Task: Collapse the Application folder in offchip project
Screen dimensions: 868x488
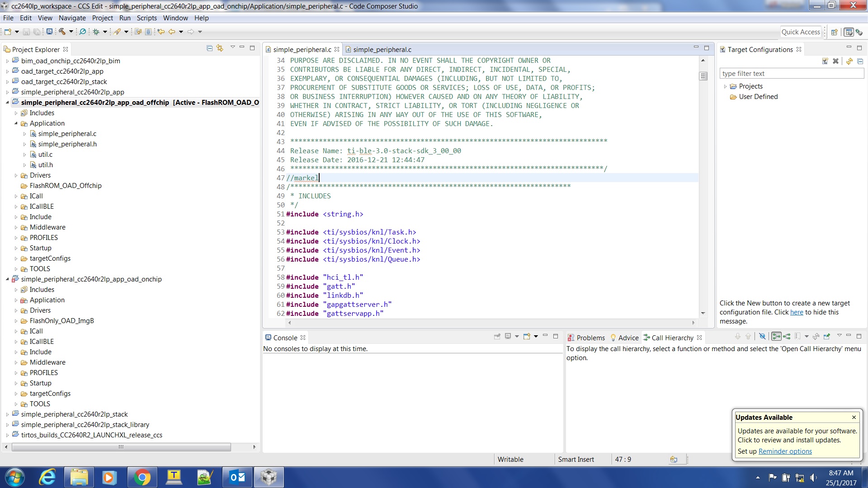Action: 16,123
